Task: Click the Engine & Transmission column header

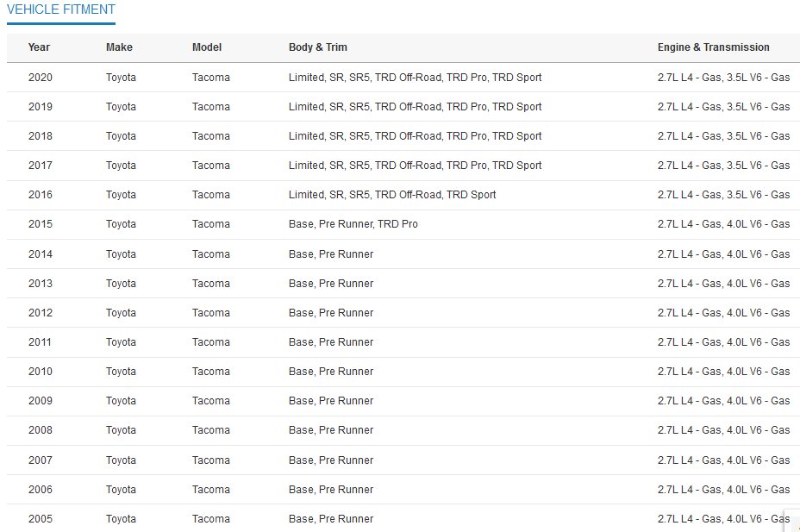Action: pos(713,47)
